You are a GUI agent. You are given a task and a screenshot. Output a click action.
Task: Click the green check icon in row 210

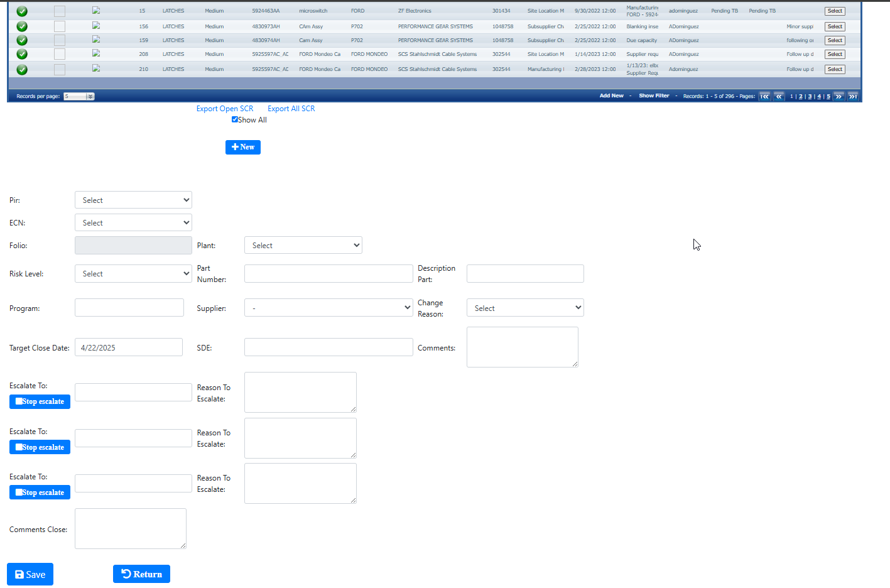[22, 69]
